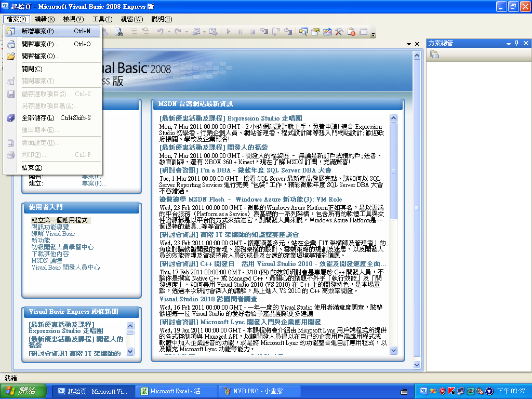Switch to Microsoft Excel taskbar button

pos(177,391)
